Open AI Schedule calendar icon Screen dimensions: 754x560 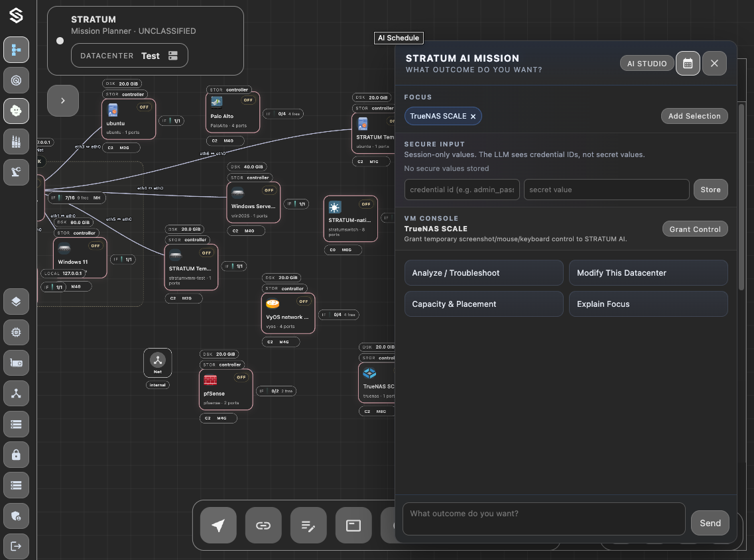[688, 64]
